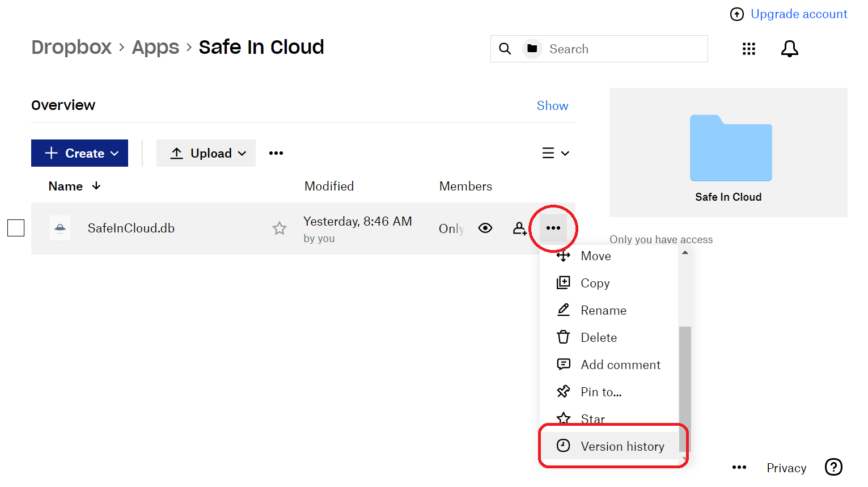Open the SafeInCloud.db file name

[131, 228]
